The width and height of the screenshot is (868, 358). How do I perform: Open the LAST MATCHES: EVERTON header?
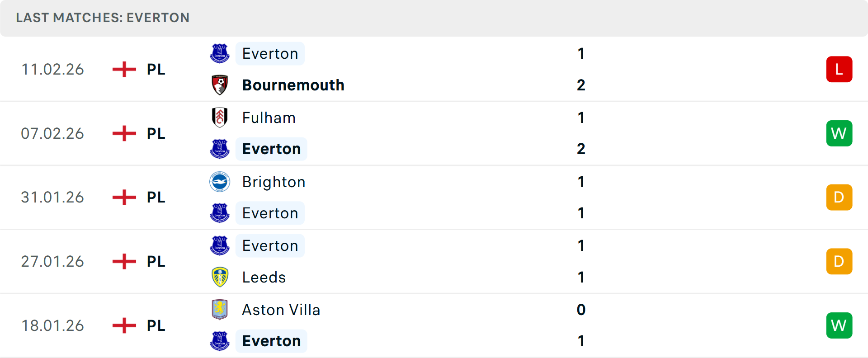tap(103, 18)
